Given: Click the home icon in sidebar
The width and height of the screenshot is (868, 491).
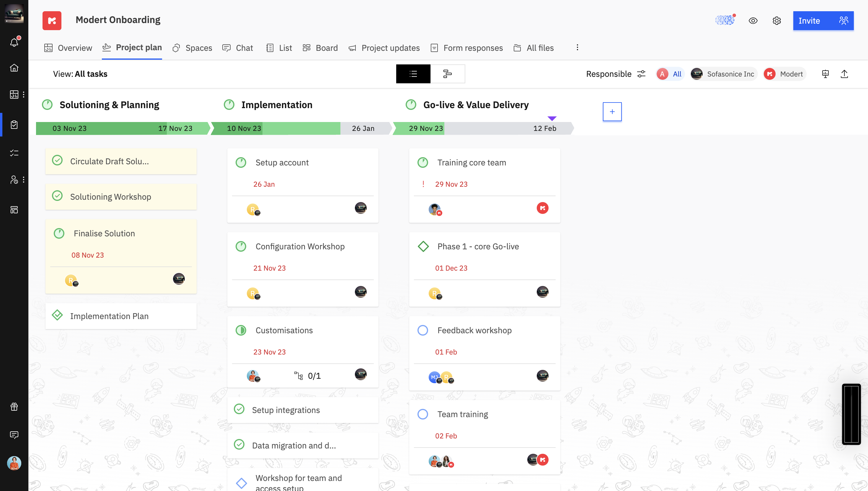Looking at the screenshot, I should [x=14, y=68].
